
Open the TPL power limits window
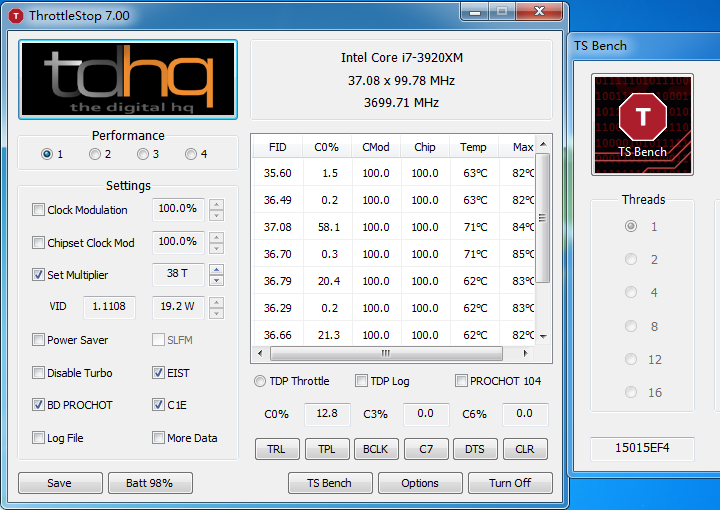coord(327,449)
